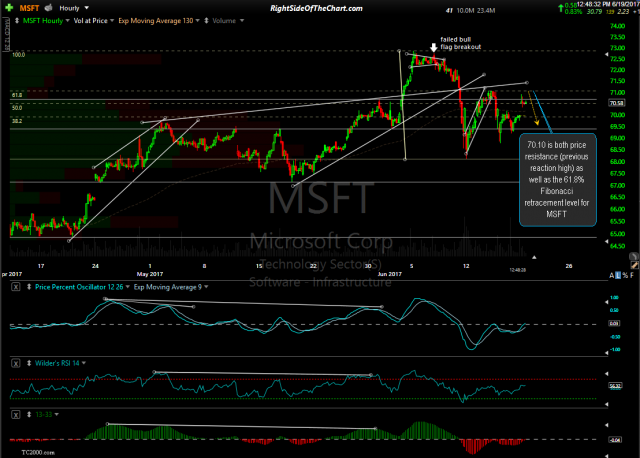Click scale arrow at bottom of RSI pane
640x458 pixels.
(x=606, y=404)
